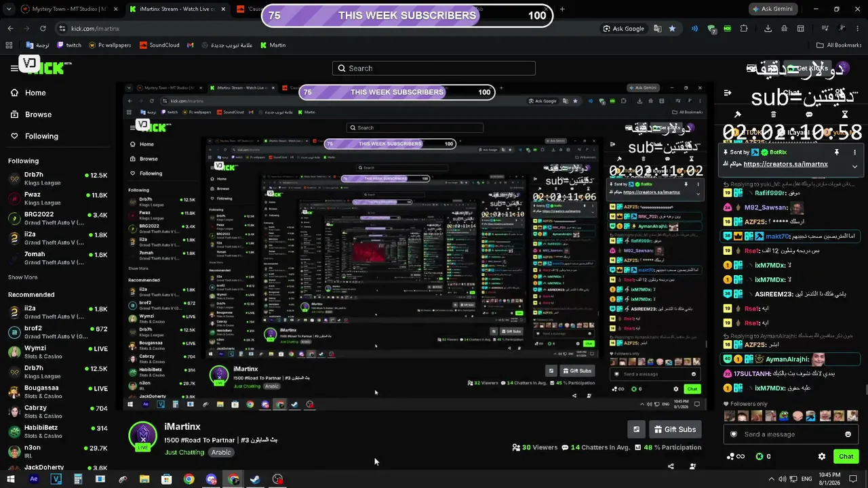Click the Kick logo in the header

[46, 66]
